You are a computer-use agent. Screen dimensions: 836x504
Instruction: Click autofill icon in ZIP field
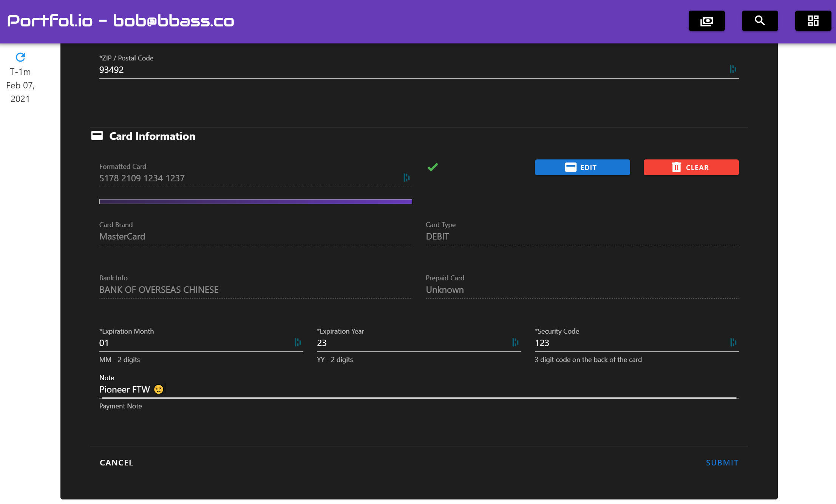click(x=733, y=69)
